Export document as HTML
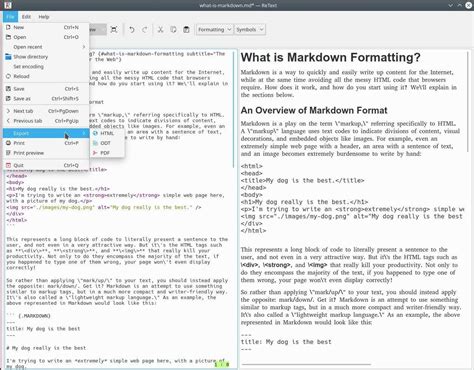Viewport: 474px width, 370px height. click(x=107, y=133)
